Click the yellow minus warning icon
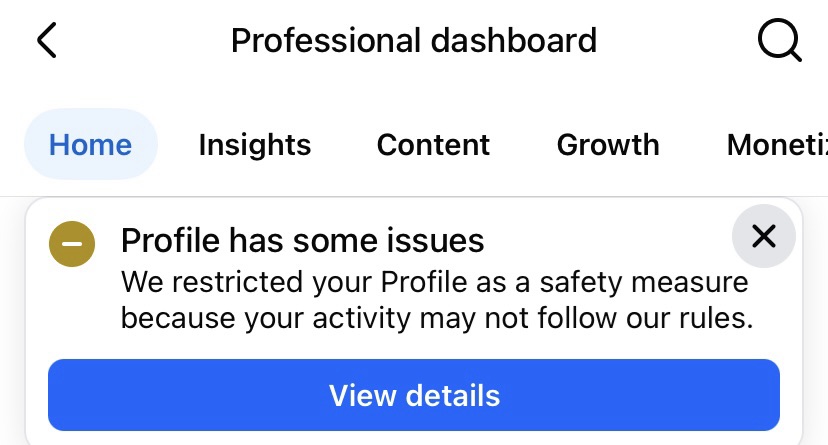Image resolution: width=828 pixels, height=445 pixels. [x=72, y=243]
